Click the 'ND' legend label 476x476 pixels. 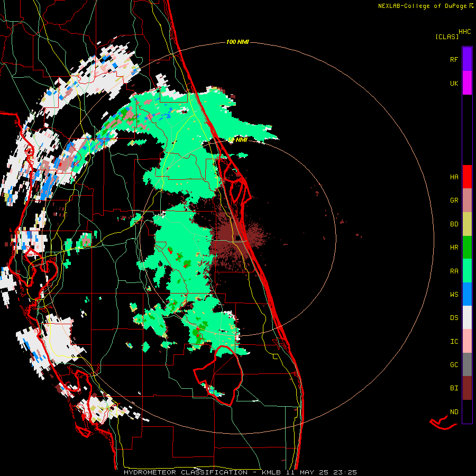pos(454,412)
